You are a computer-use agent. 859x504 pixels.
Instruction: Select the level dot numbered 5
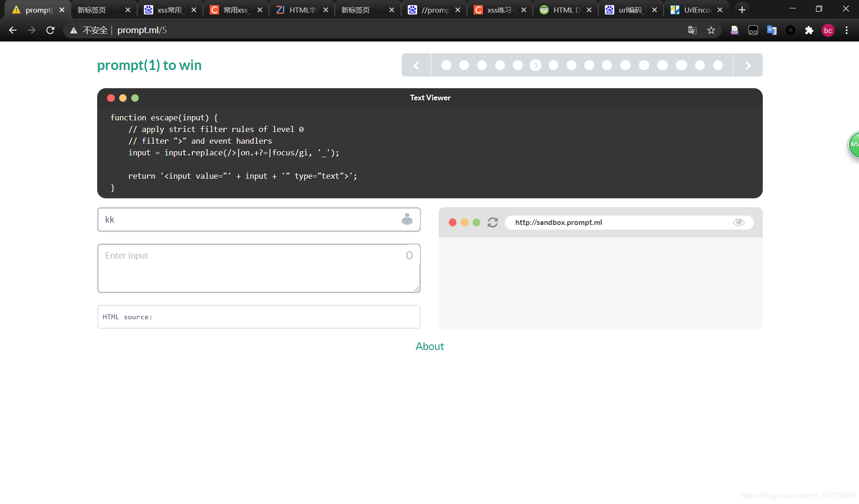[535, 65]
